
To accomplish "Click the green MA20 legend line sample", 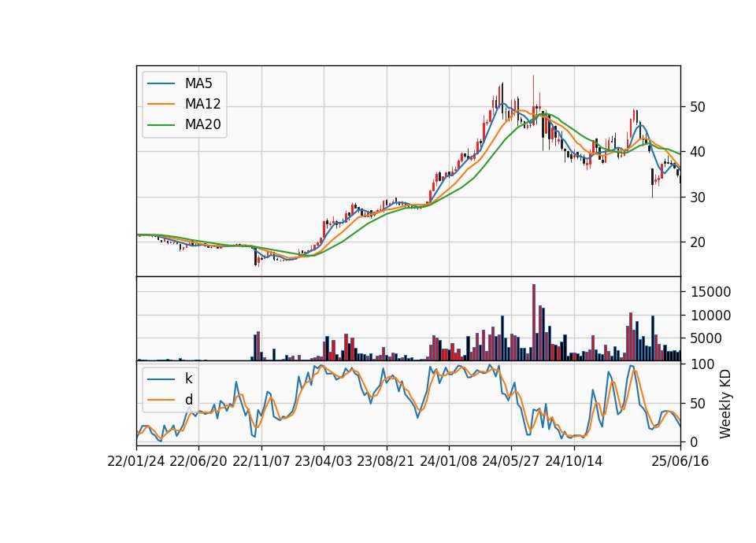I will point(161,125).
